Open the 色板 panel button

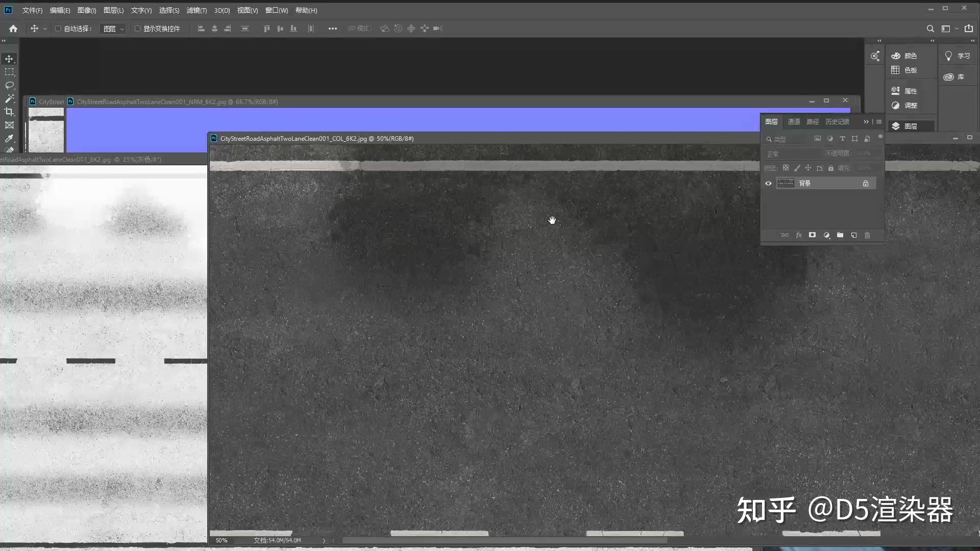pos(905,70)
